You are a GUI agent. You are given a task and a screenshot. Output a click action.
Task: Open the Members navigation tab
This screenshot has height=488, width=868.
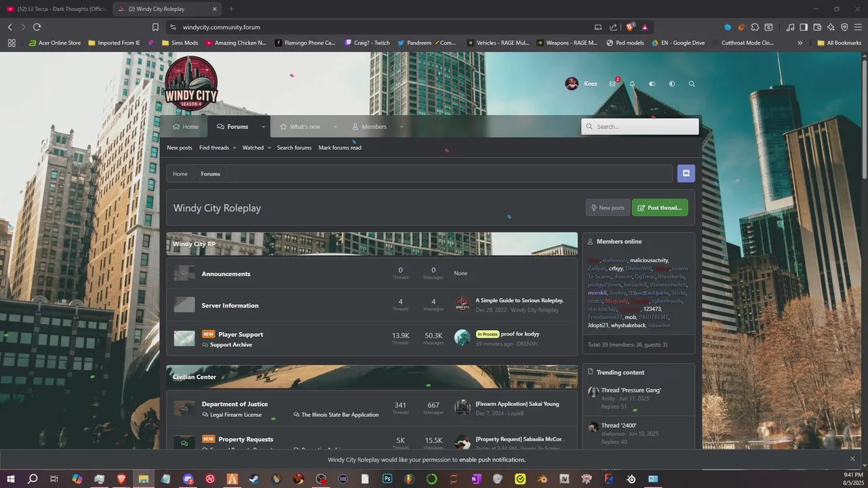(x=370, y=127)
